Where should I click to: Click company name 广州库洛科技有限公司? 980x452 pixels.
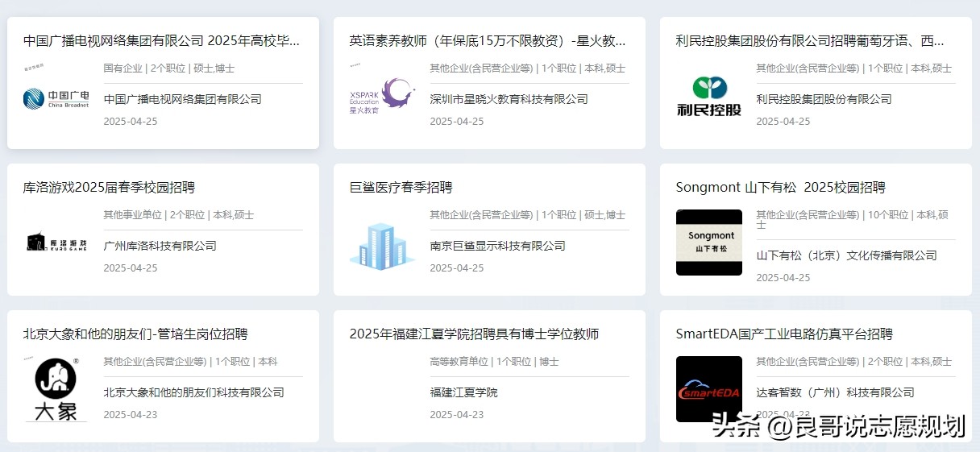tap(160, 246)
